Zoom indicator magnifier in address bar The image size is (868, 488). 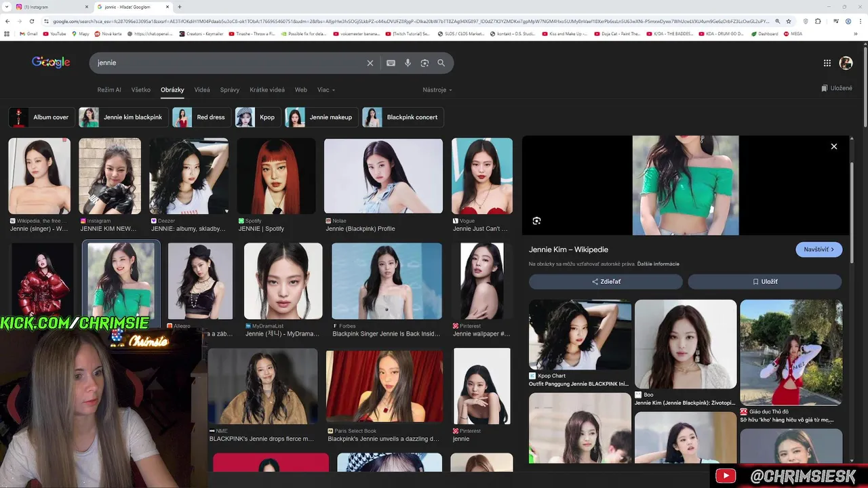777,22
